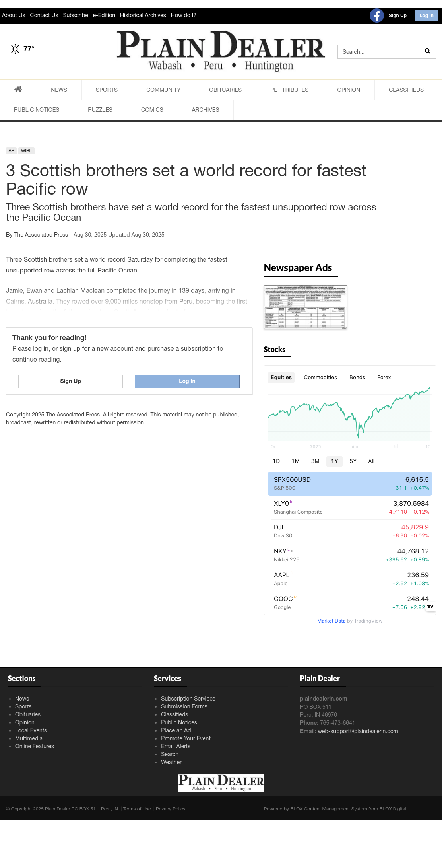The image size is (442, 868).
Task: Open the OPINION section
Action: click(x=349, y=90)
